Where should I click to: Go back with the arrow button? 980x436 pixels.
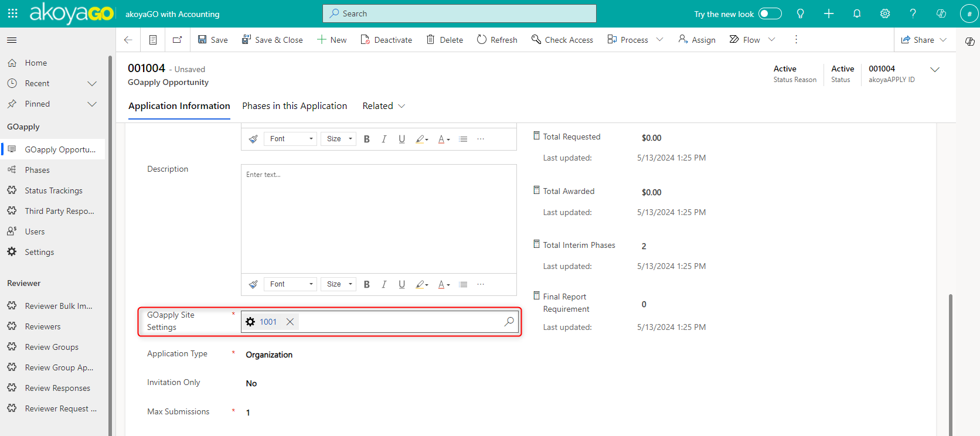pyautogui.click(x=128, y=40)
